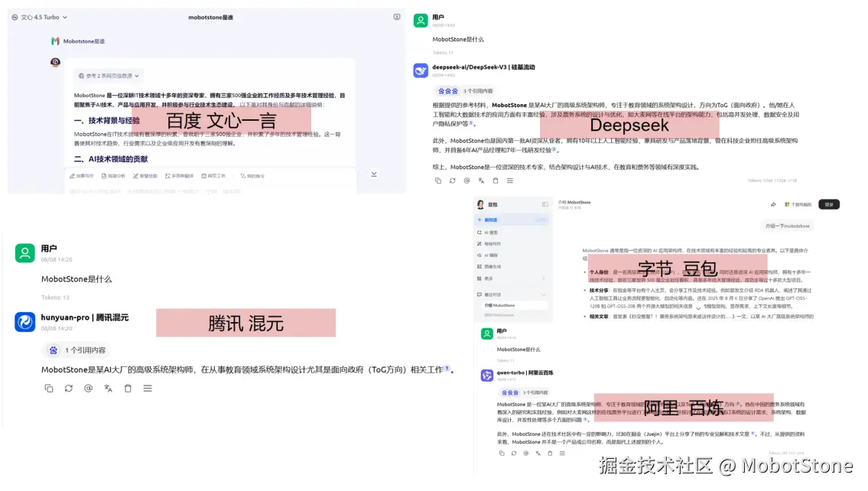Regenerate the qwen-turbo reply
This screenshot has height=491, width=868.
tap(514, 454)
